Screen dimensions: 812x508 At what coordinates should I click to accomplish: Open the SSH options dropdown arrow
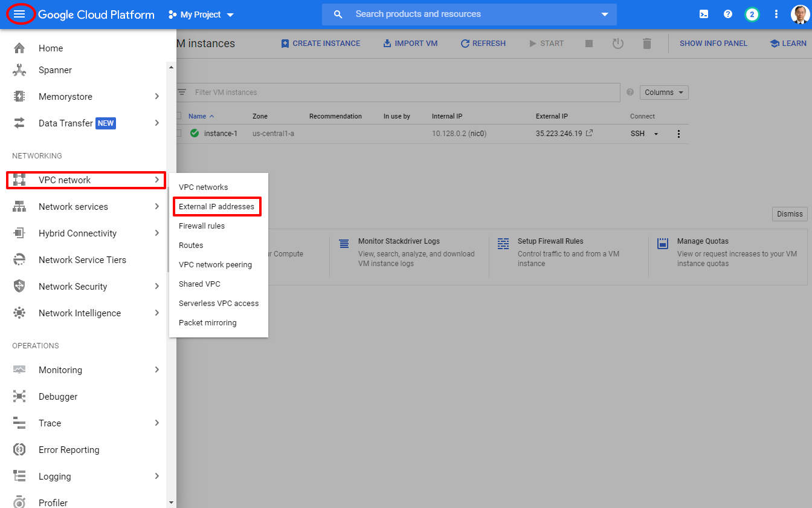(656, 134)
